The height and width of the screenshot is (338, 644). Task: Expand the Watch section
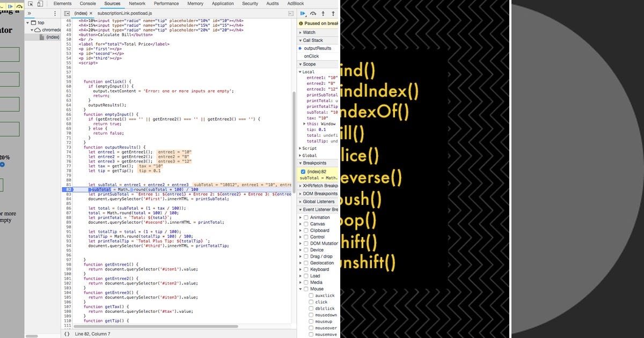[x=318, y=32]
